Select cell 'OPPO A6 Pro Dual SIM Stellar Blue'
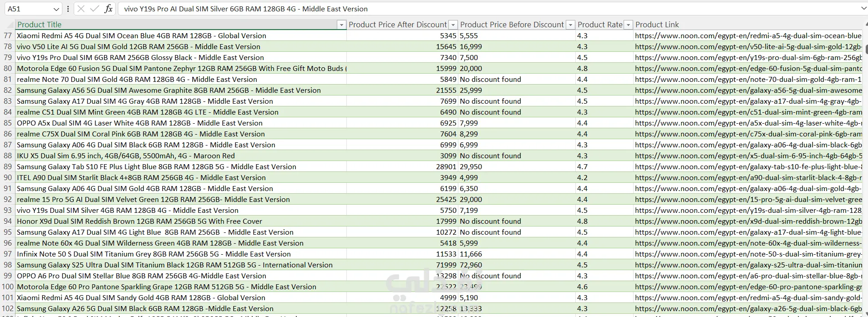The width and height of the screenshot is (868, 317). (181, 276)
